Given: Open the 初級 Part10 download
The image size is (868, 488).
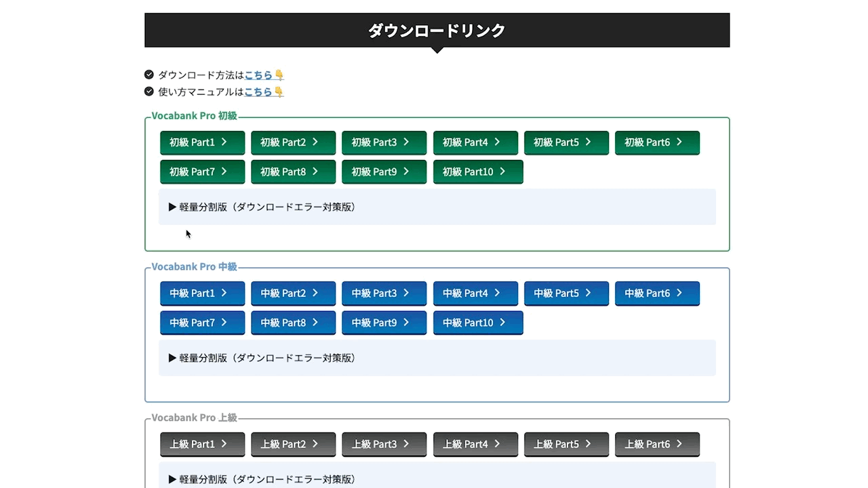Looking at the screenshot, I should [478, 172].
